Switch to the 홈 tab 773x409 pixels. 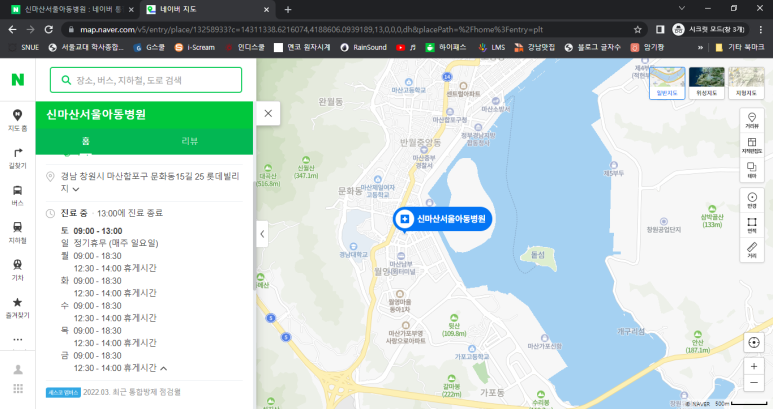86,141
